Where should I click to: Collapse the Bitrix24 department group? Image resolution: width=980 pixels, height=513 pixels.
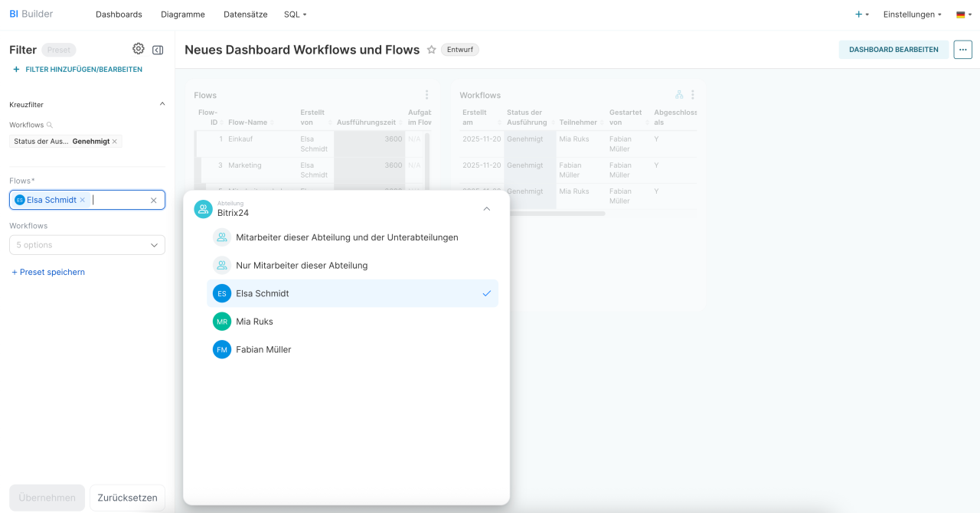(x=486, y=209)
